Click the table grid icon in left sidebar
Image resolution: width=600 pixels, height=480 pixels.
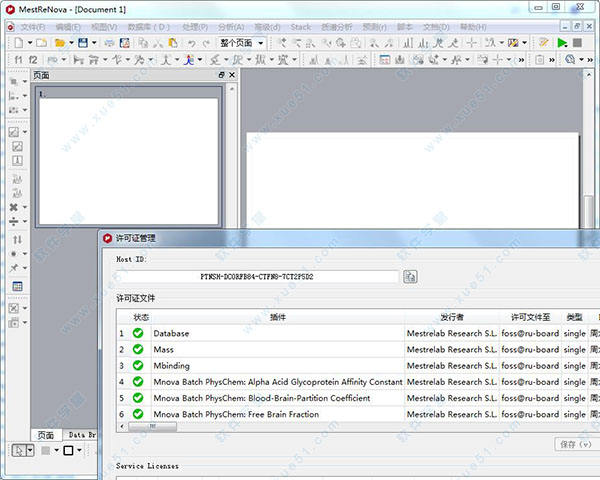17,286
